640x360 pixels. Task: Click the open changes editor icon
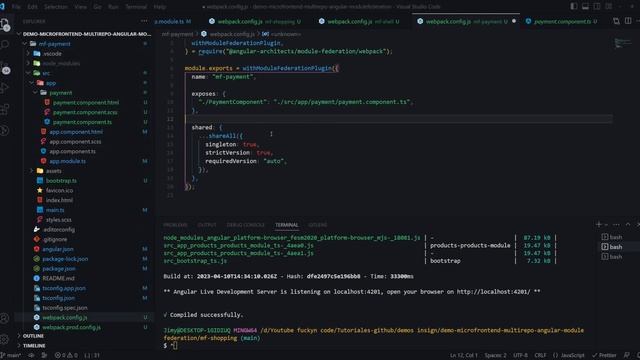pyautogui.click(x=616, y=21)
